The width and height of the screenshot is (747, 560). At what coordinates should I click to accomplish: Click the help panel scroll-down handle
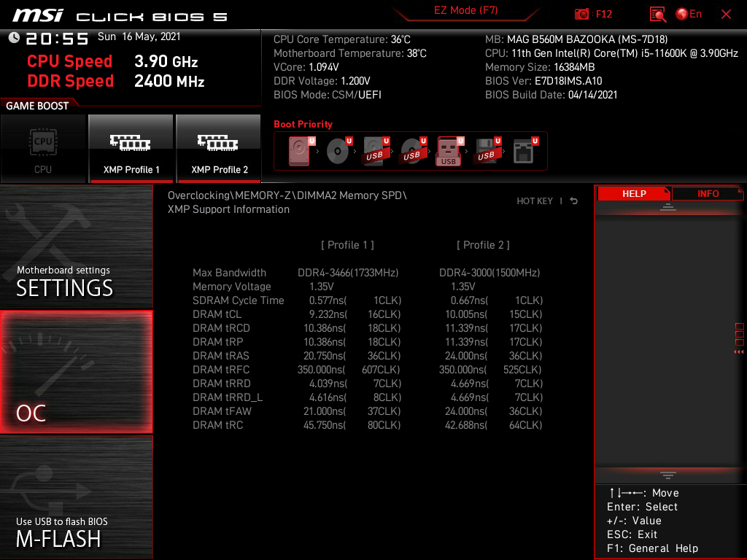[668, 475]
